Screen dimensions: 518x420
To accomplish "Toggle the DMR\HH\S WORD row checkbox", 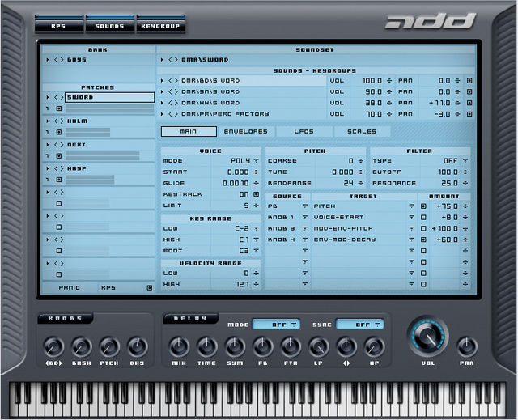I will 469,103.
